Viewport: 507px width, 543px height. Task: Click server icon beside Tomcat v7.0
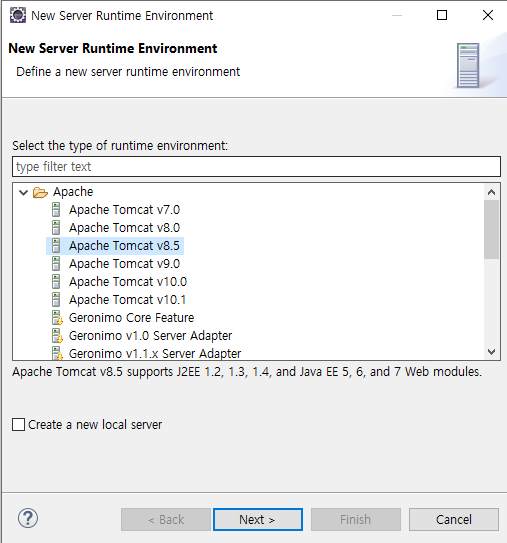56,210
